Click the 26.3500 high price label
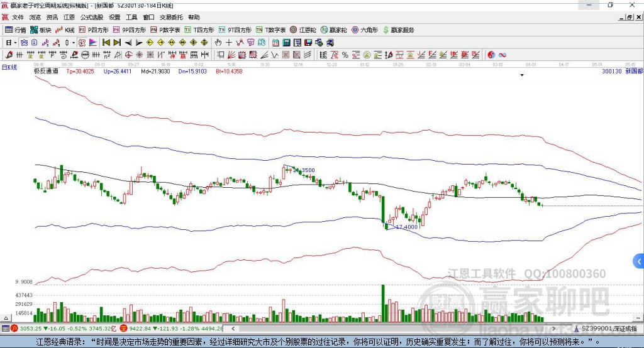644x348 pixels. (304, 170)
